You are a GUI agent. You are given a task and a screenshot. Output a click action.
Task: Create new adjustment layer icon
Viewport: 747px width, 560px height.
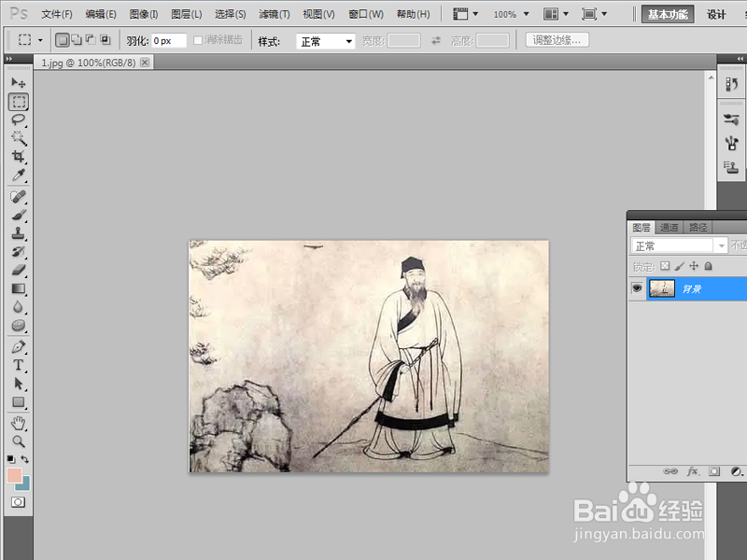click(737, 471)
